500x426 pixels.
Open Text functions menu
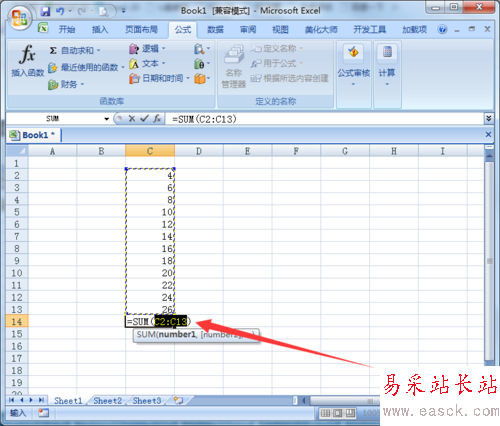(x=147, y=64)
